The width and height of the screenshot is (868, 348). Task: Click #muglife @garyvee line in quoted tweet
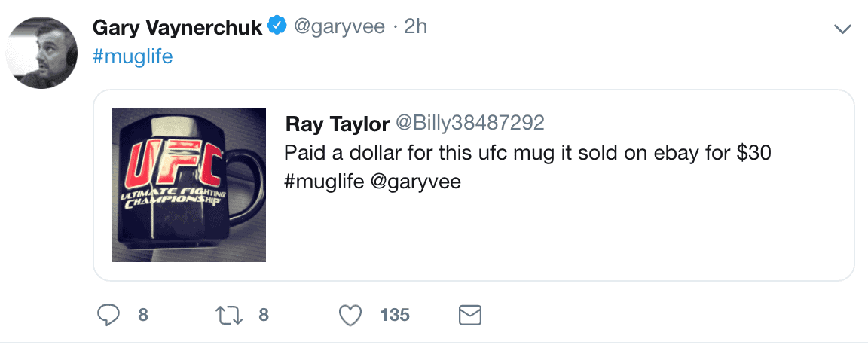(372, 182)
